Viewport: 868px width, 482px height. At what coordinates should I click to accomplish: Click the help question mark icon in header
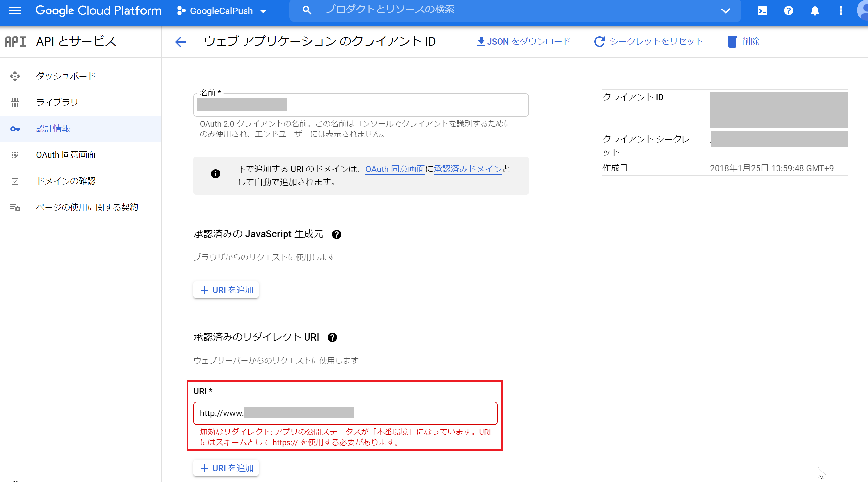[x=788, y=11]
